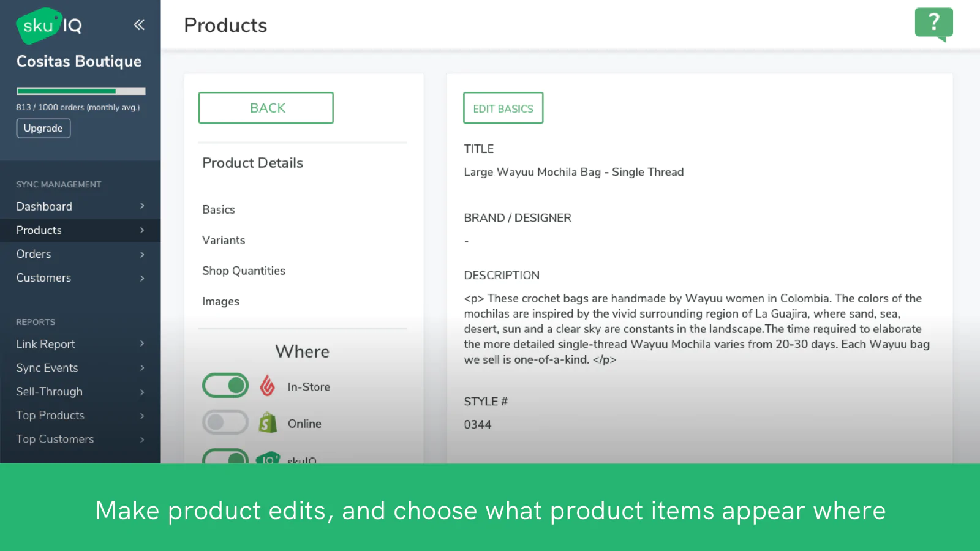
Task: Toggle the skuIQ channel switch
Action: point(225,457)
